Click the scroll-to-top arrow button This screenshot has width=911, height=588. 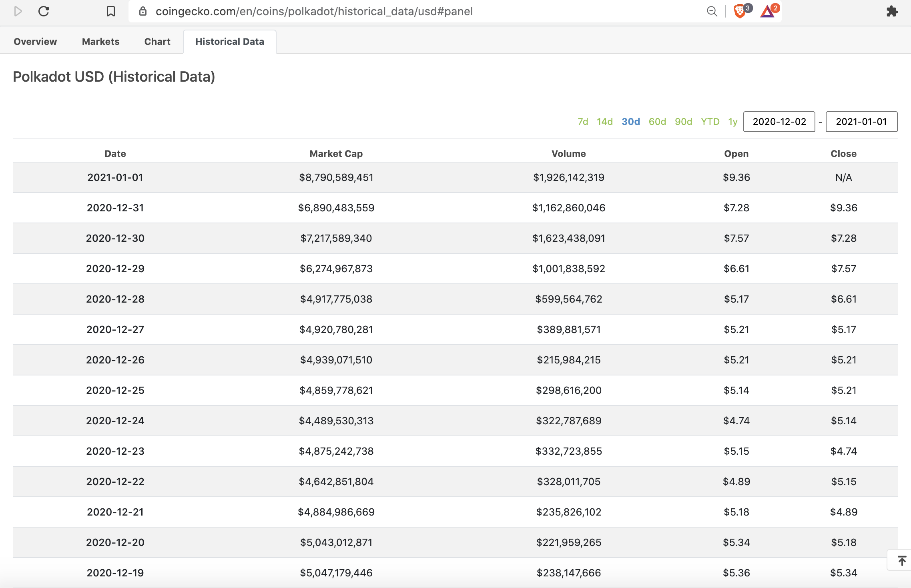coord(901,560)
